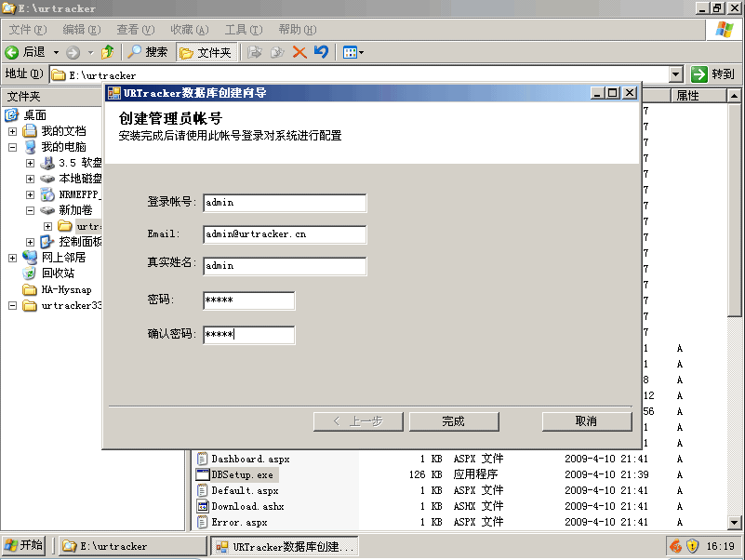
Task: Click the Download.ashx file icon
Action: (x=203, y=506)
